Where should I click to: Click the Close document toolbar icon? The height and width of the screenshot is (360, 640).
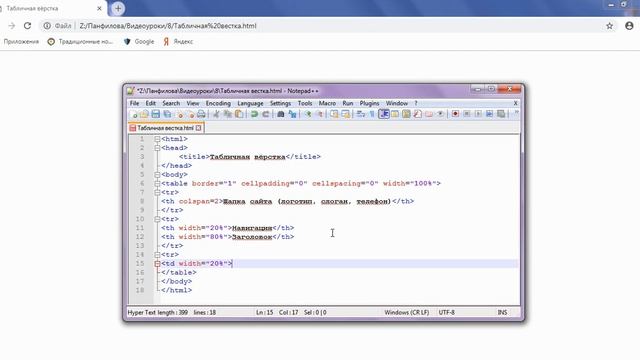[180, 114]
